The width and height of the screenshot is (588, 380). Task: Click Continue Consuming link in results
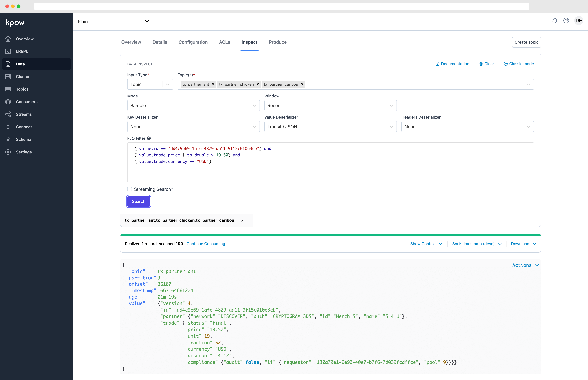tap(206, 243)
